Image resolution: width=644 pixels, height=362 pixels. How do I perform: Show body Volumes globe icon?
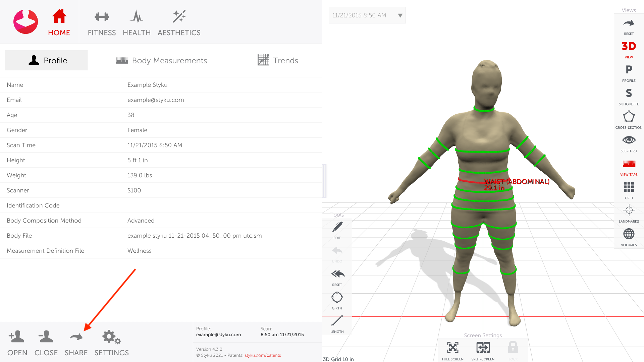[629, 234]
